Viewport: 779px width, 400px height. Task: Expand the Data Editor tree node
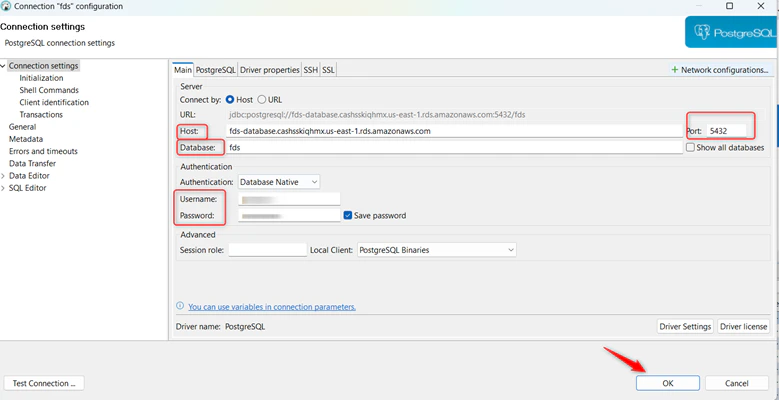3,176
